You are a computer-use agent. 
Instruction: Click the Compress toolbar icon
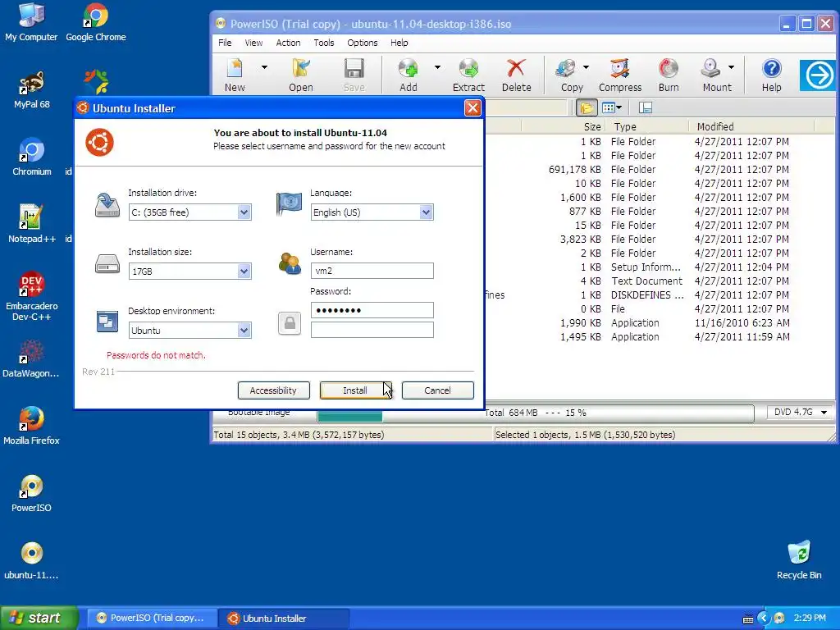pyautogui.click(x=620, y=75)
